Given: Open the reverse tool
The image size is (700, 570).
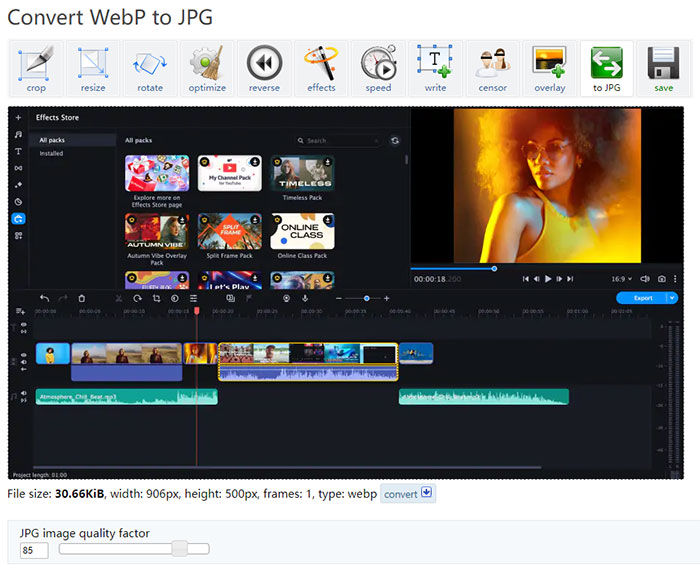Looking at the screenshot, I should point(264,68).
